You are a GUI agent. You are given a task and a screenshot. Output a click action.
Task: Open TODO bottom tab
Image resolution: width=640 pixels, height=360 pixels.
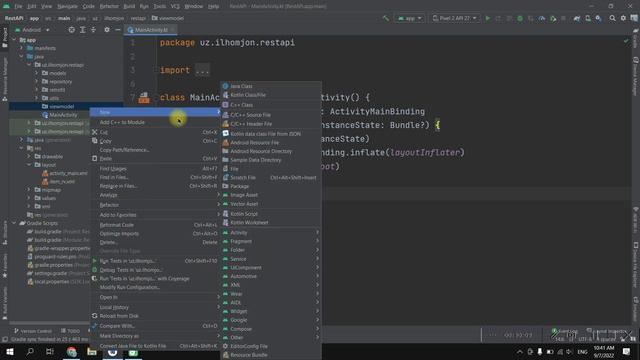click(70, 331)
